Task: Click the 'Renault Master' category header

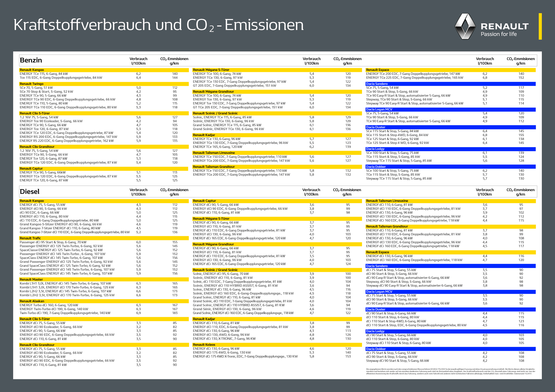Action: [104, 279]
